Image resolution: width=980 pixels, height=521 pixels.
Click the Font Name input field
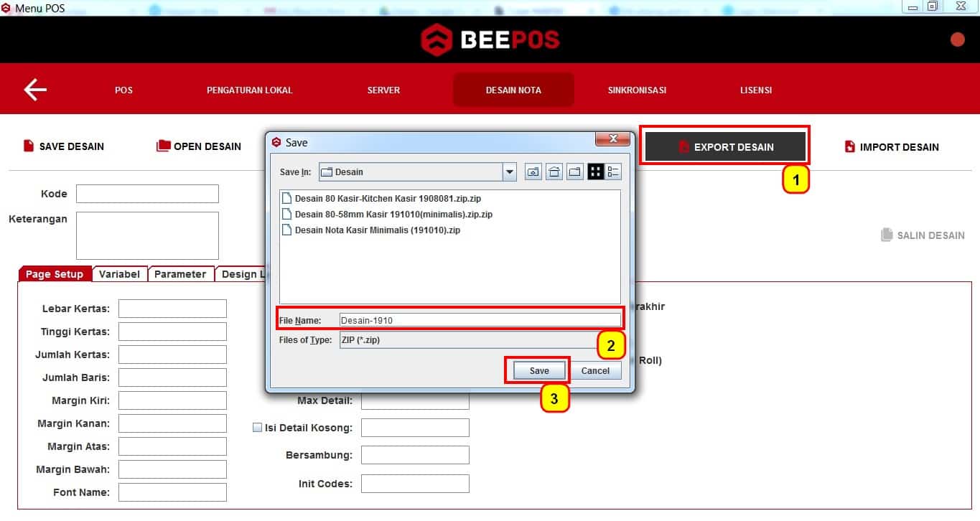tap(172, 492)
